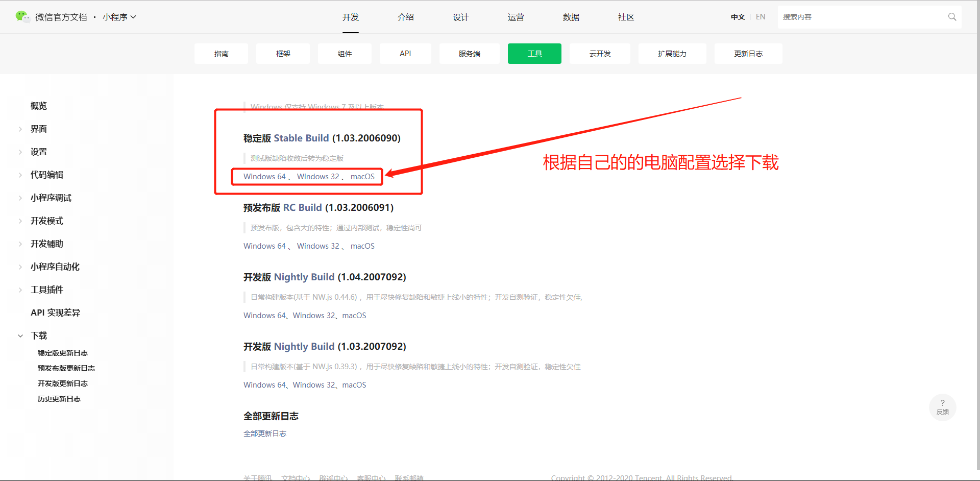Select the 扩展能力 tab

click(x=672, y=54)
